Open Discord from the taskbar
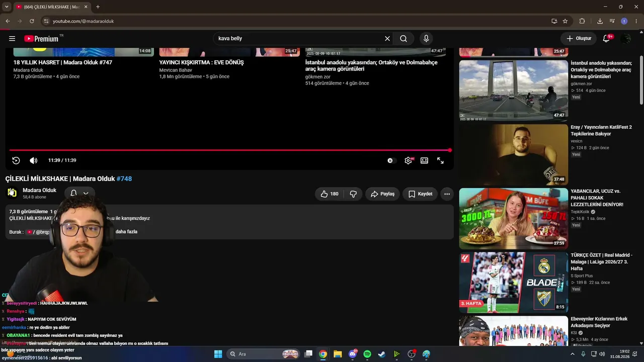The width and height of the screenshot is (644, 362). point(353,354)
